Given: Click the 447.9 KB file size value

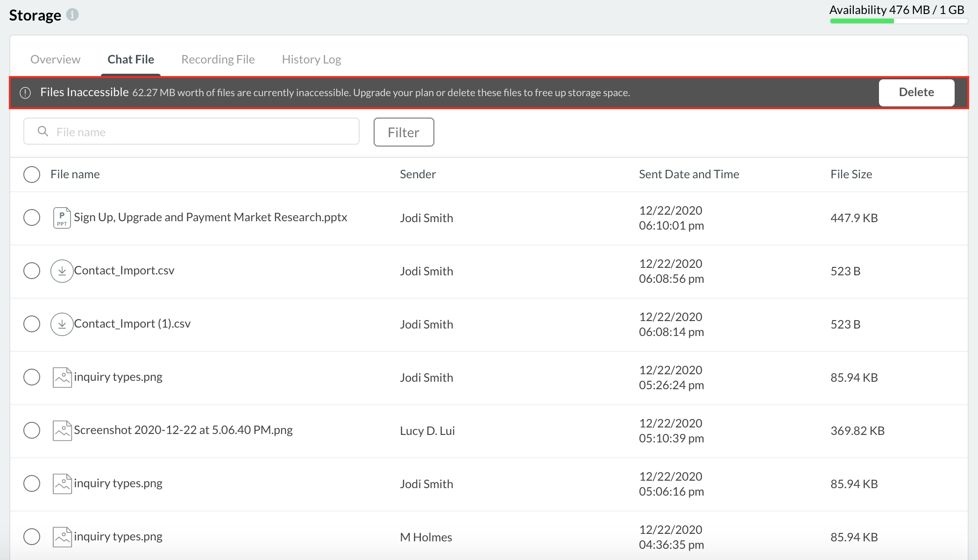Looking at the screenshot, I should (854, 218).
